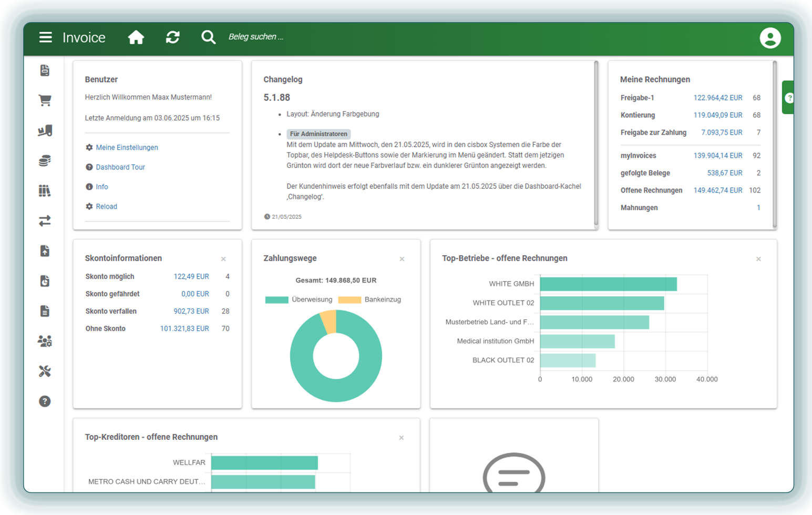Open the question mark help sidebar icon
Viewport: 812px width, 515px height.
(45, 401)
